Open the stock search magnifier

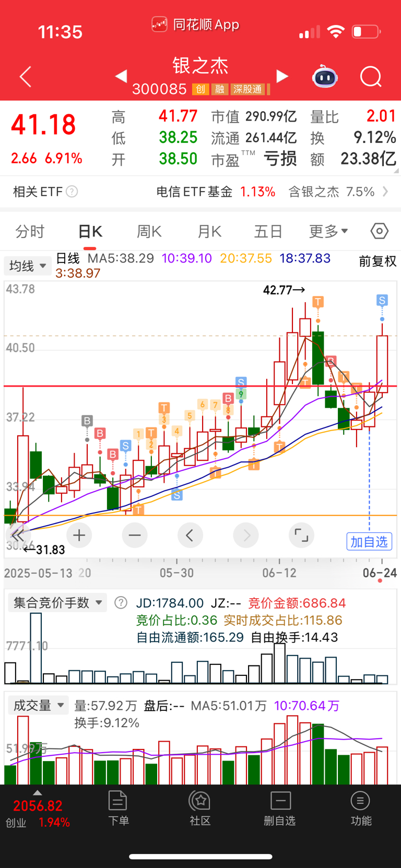[371, 77]
